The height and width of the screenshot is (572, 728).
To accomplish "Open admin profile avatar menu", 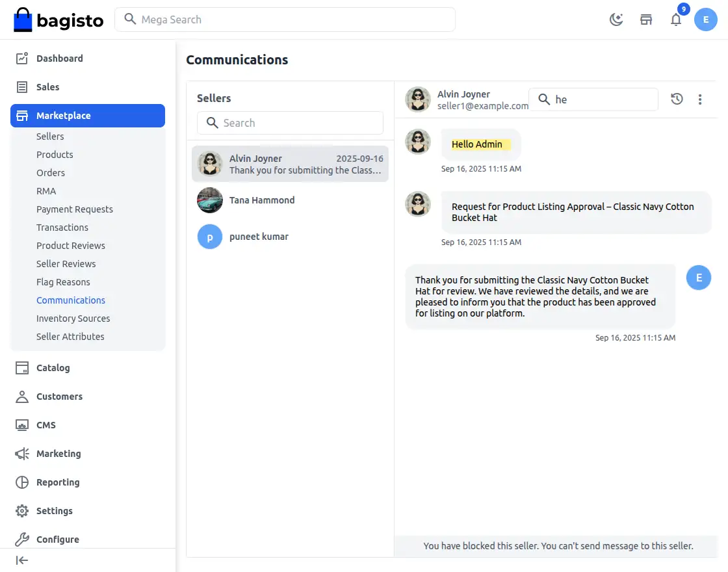I will tap(705, 19).
